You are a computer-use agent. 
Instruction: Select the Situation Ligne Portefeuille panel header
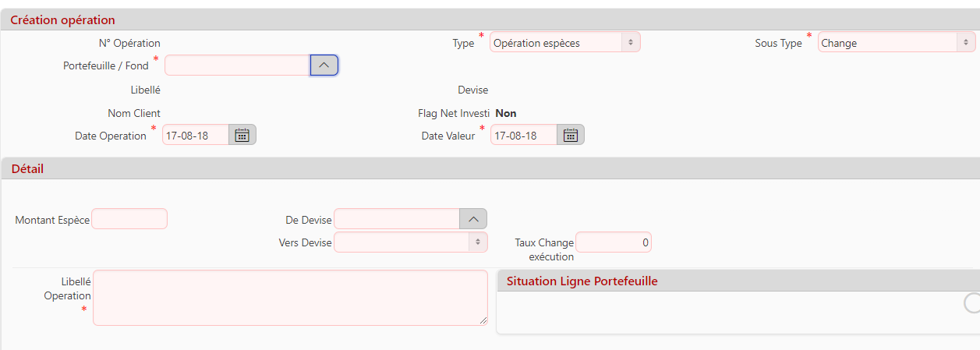(582, 281)
